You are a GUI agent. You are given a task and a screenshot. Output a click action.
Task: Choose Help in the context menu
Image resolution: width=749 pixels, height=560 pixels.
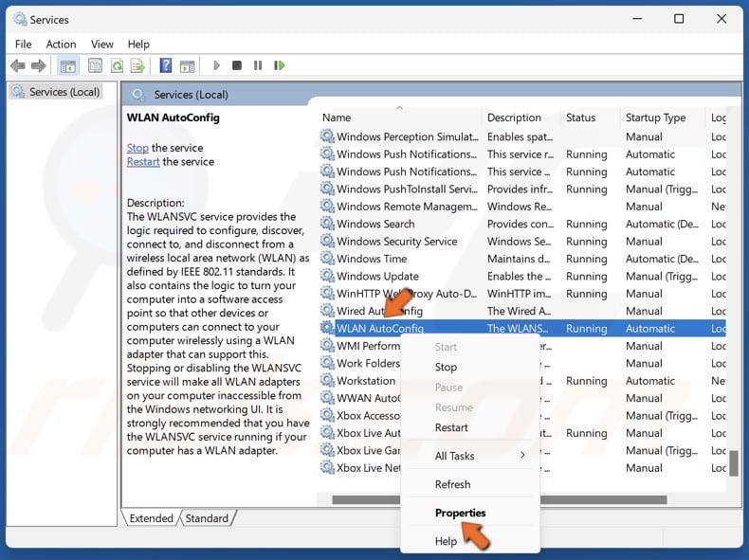point(470,541)
